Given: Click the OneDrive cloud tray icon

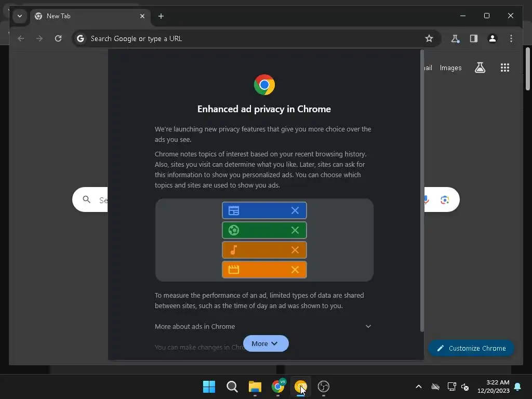Looking at the screenshot, I should pyautogui.click(x=435, y=387).
